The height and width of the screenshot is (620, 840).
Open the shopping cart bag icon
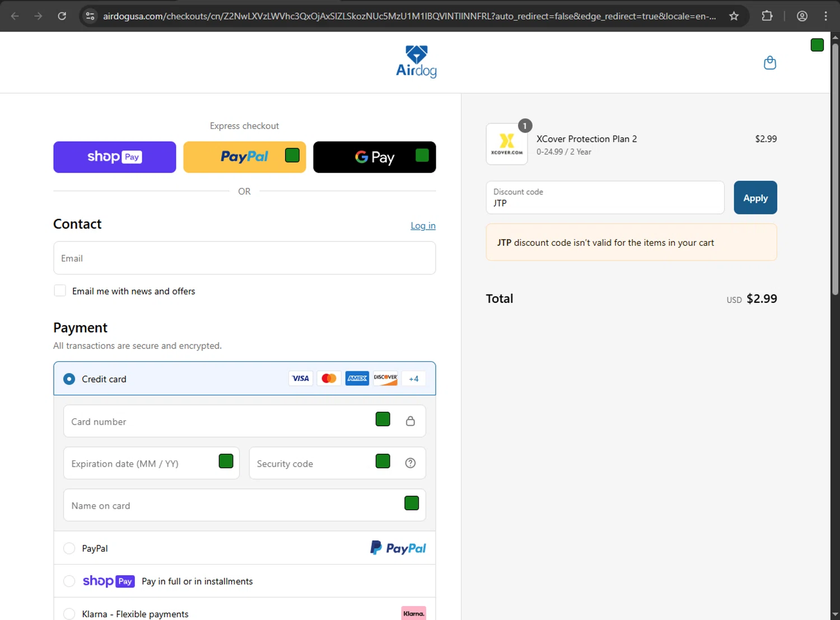point(770,63)
